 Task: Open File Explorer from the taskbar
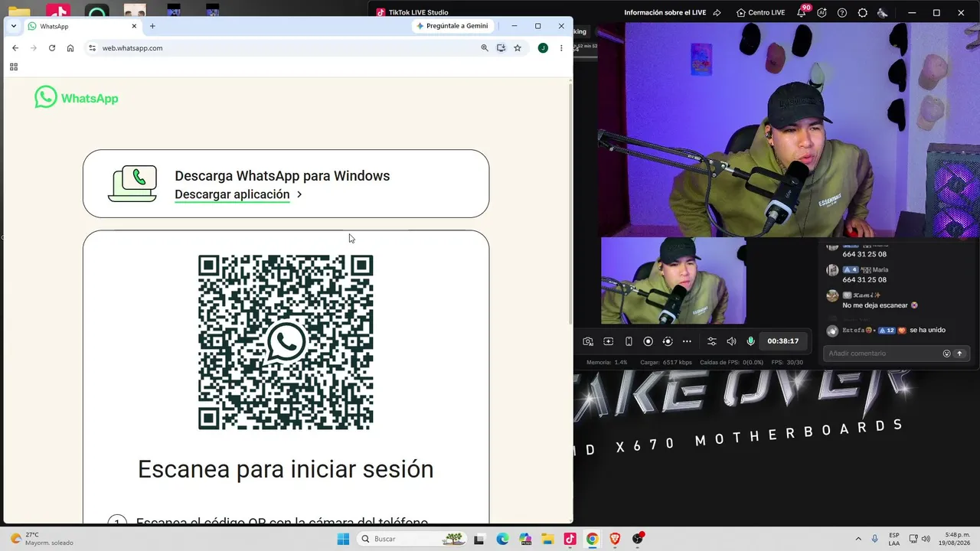coord(547,539)
